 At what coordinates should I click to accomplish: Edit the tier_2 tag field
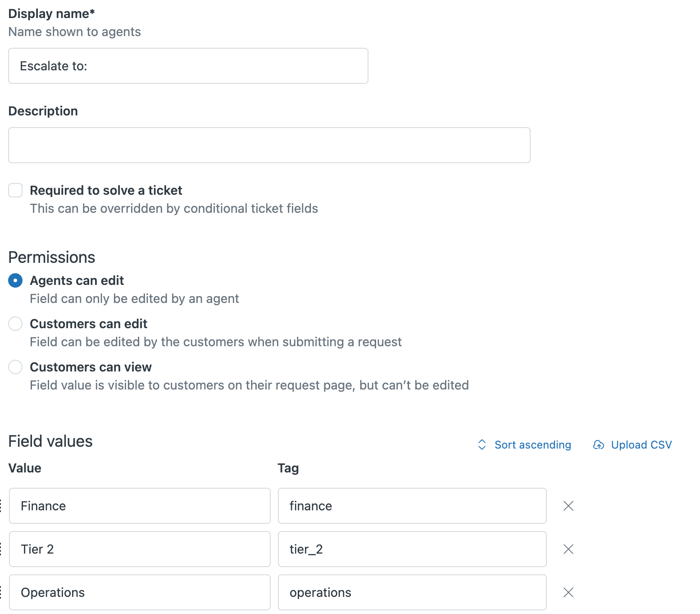(x=412, y=549)
